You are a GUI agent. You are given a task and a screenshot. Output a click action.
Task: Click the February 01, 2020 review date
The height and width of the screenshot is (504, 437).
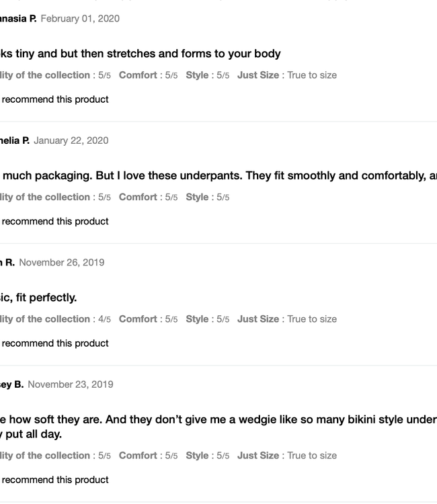coord(80,19)
